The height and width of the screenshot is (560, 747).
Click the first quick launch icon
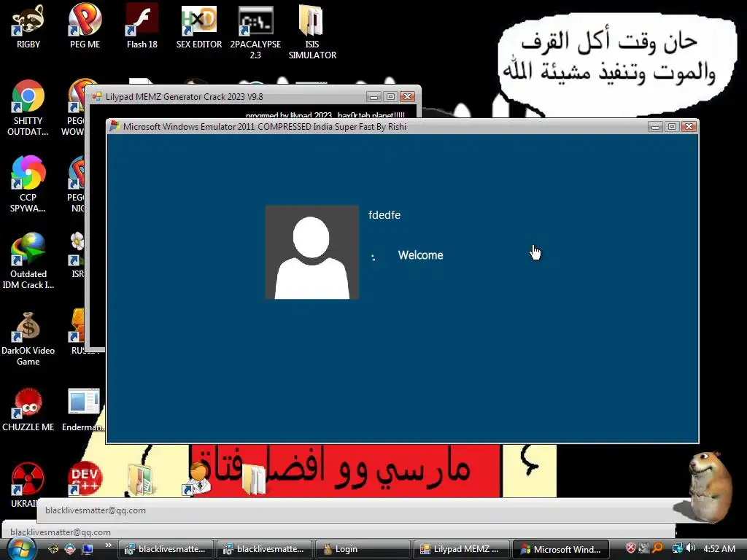click(x=53, y=549)
